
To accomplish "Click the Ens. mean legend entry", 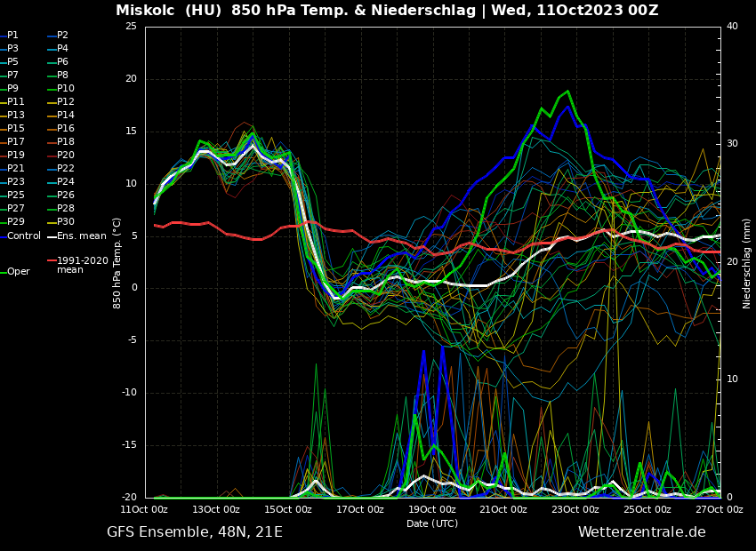I will point(81,236).
